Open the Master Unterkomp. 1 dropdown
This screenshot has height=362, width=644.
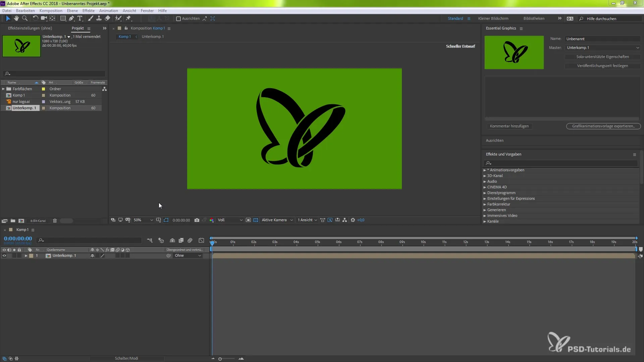[x=603, y=48]
